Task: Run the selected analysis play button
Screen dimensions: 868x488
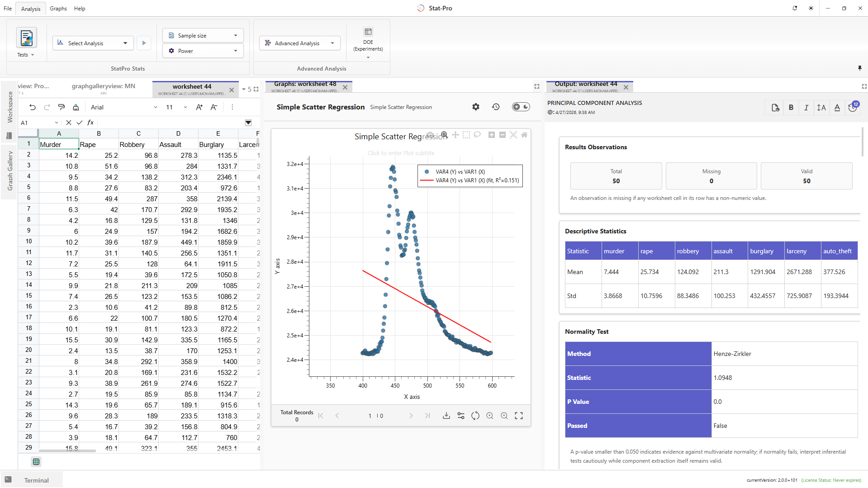Action: tap(144, 43)
